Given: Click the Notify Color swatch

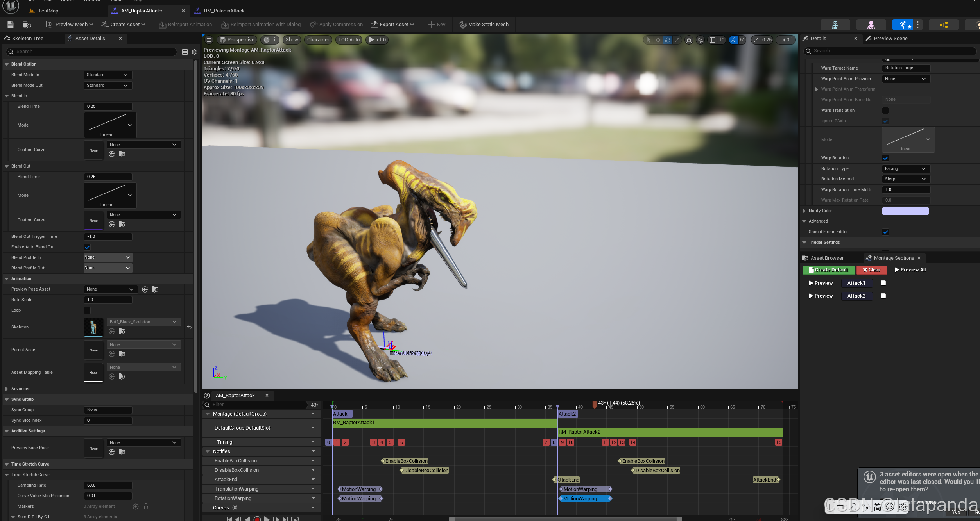Looking at the screenshot, I should [x=905, y=211].
